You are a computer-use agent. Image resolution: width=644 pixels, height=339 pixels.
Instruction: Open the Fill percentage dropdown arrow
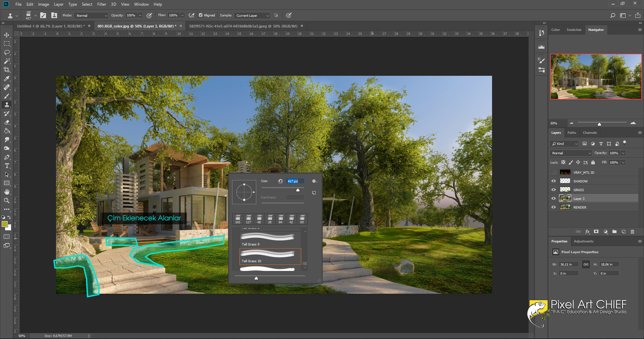[x=623, y=162]
